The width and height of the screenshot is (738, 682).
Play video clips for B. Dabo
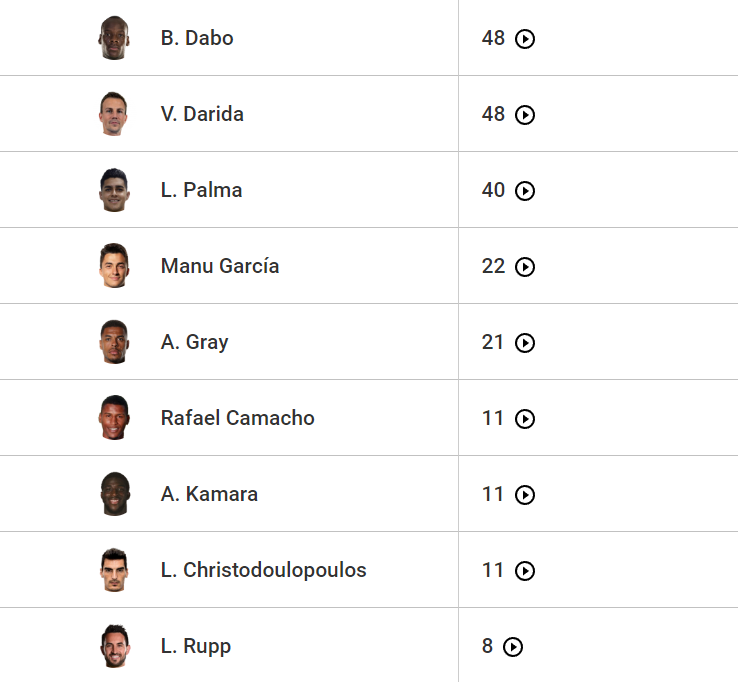point(525,39)
